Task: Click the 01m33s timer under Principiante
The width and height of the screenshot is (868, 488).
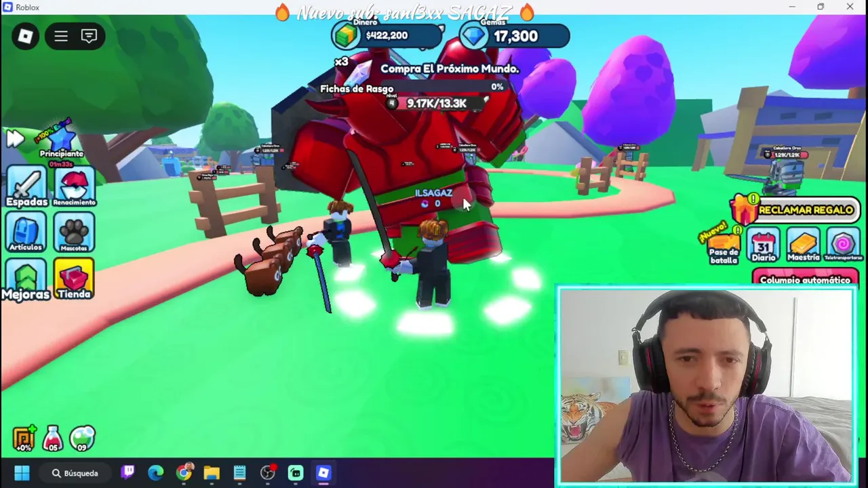Action: pyautogui.click(x=61, y=165)
